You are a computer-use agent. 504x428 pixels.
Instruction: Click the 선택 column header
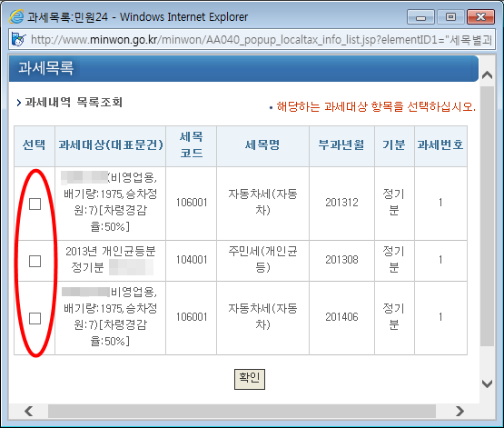[x=35, y=146]
